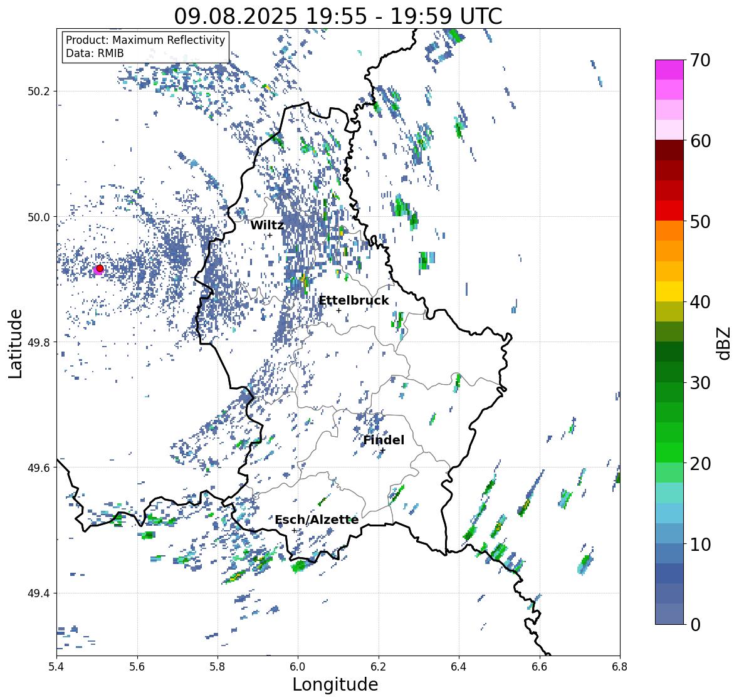Click the 50 tick label on colorbar

[700, 221]
